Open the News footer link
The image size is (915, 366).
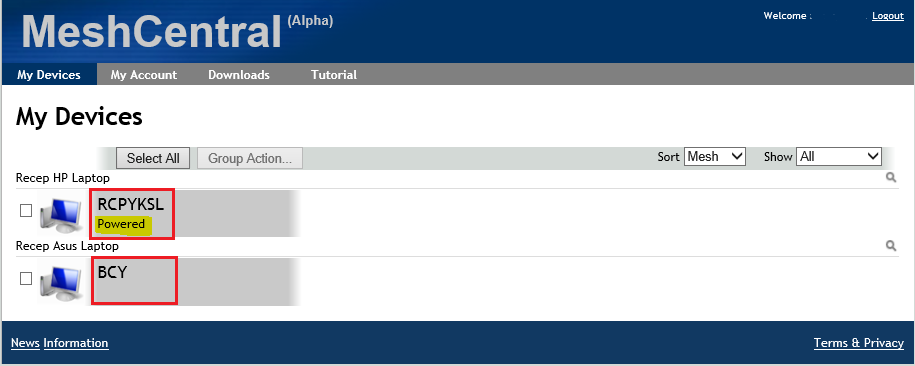click(x=25, y=343)
